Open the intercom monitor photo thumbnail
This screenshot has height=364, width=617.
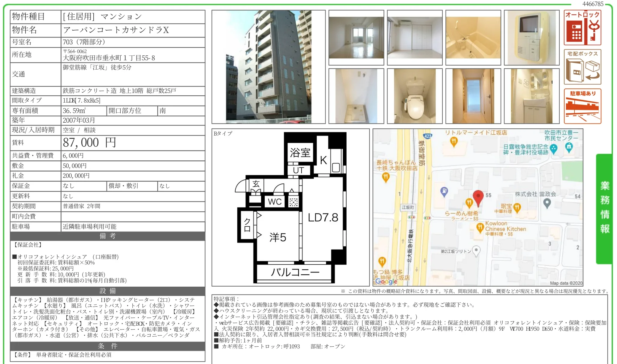tap(531, 37)
